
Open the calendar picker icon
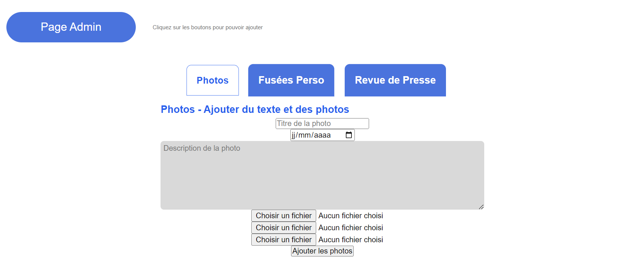click(x=348, y=135)
